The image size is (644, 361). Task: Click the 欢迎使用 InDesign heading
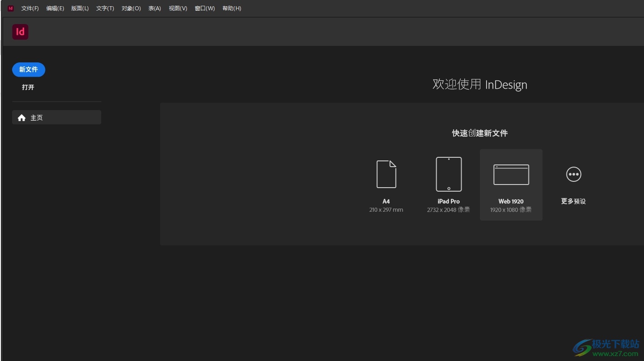click(480, 85)
